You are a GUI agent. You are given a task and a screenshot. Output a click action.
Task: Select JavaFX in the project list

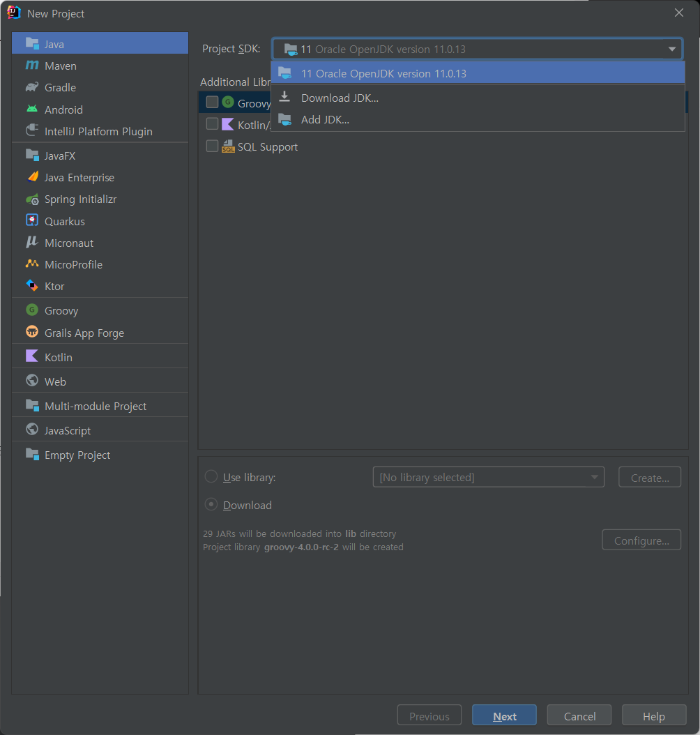100,156
